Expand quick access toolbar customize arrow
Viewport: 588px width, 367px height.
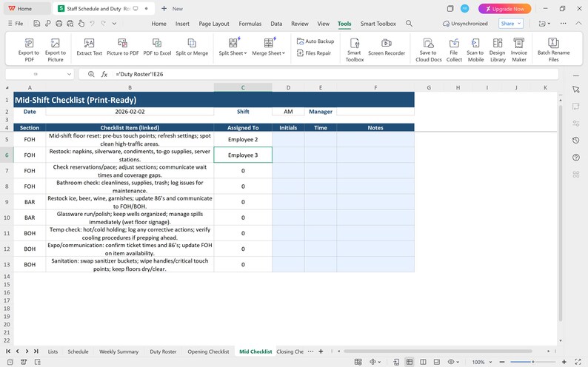click(114, 24)
